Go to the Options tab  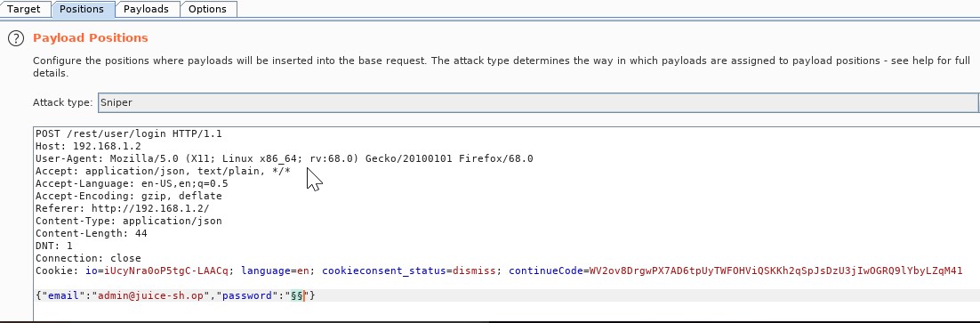tap(207, 9)
